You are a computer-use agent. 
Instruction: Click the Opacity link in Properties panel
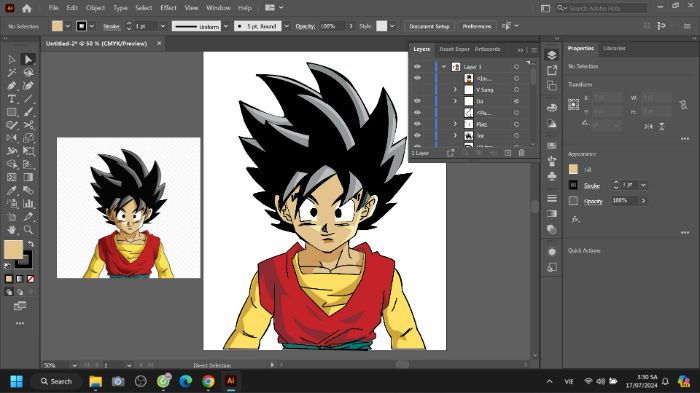593,201
